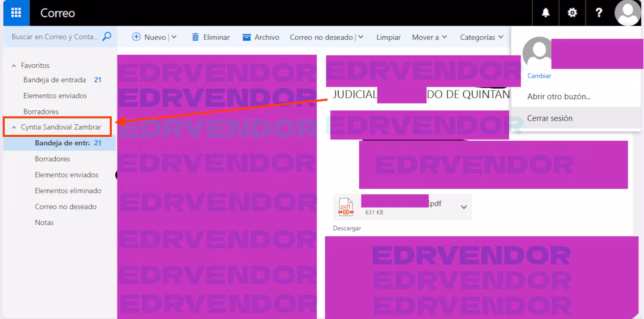Image resolution: width=644 pixels, height=319 pixels.
Task: Open the Mover a dropdown
Action: pos(429,37)
